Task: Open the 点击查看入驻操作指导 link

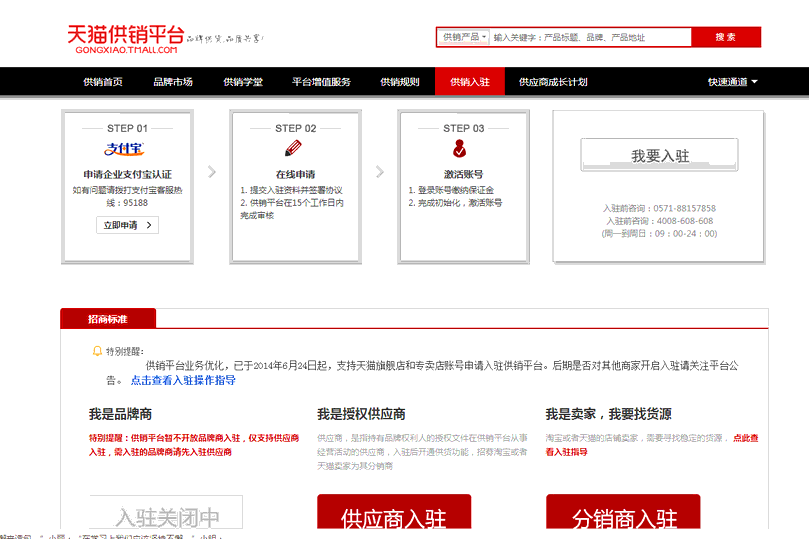Action: 183,380
